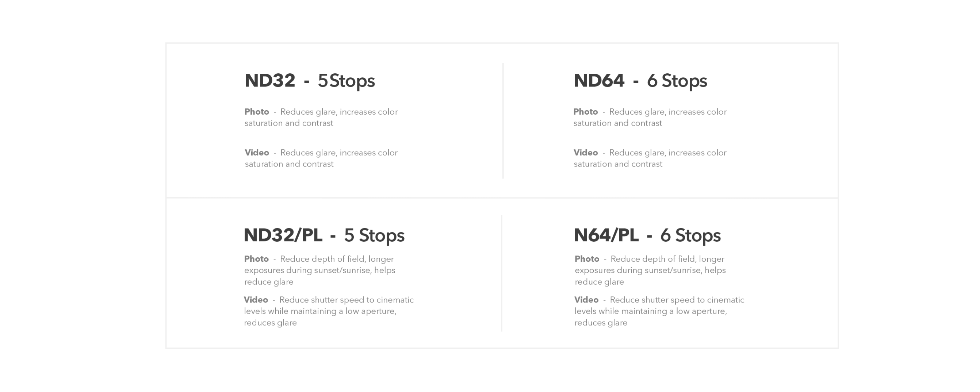Viewport: 980px width, 392px height.
Task: Click ND32/PL photo text about depth of field
Action: pyautogui.click(x=319, y=270)
